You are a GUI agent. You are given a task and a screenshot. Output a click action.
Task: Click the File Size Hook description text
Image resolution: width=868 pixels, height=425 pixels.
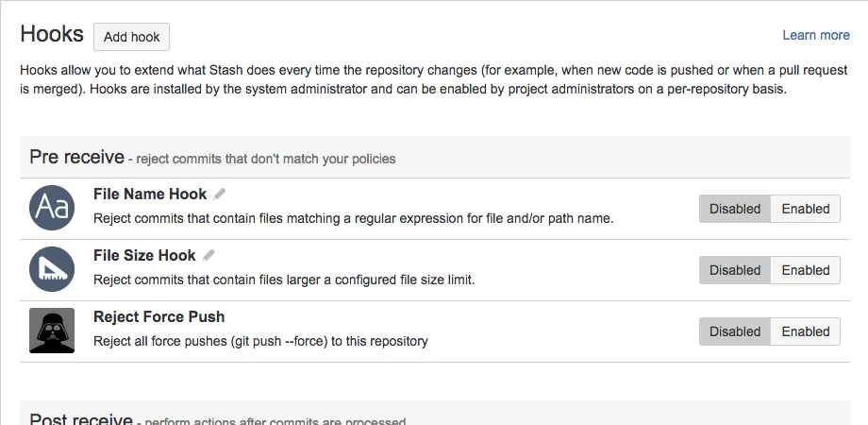tap(284, 280)
